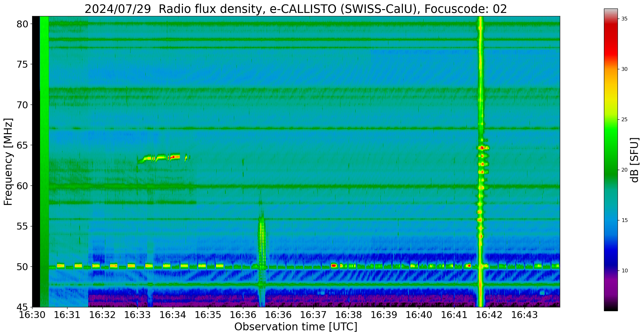
Task: Click the 16:30 time tick label
Action: pos(32,315)
